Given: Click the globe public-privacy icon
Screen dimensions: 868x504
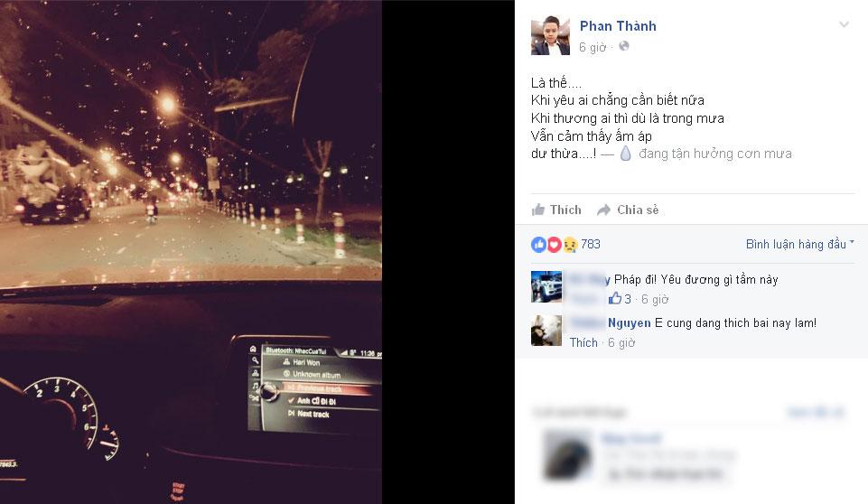Looking at the screenshot, I should (x=624, y=47).
